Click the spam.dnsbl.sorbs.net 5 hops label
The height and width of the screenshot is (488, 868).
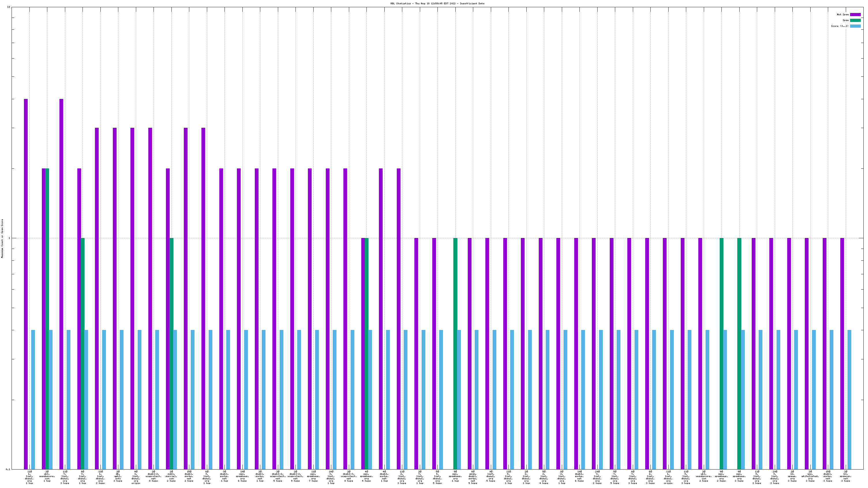(x=473, y=477)
